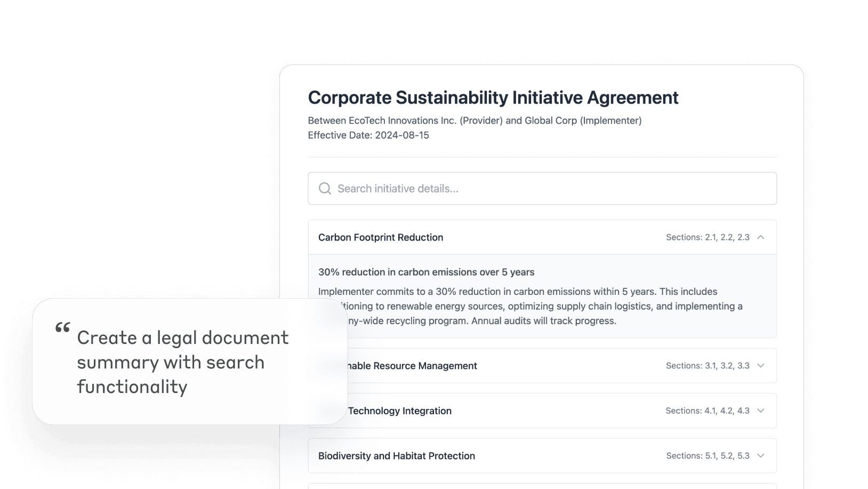
Task: Click the EcoTech Innovations Inc. parties line
Action: pos(475,121)
